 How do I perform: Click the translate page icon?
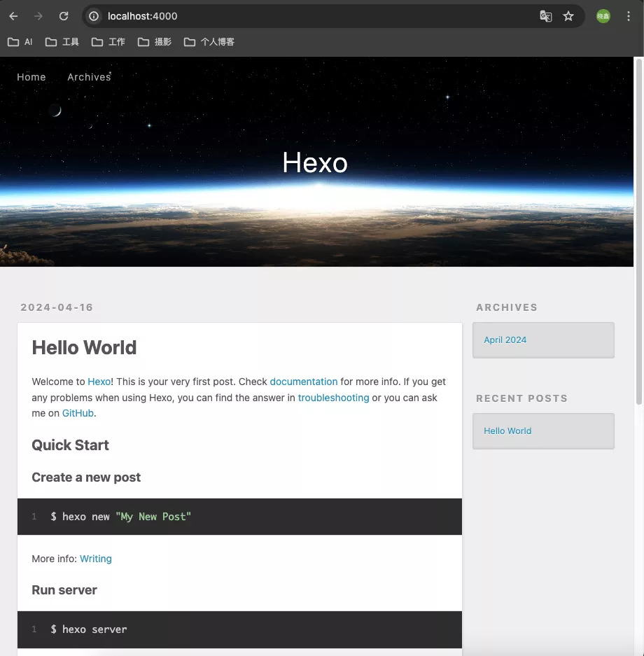(x=546, y=16)
